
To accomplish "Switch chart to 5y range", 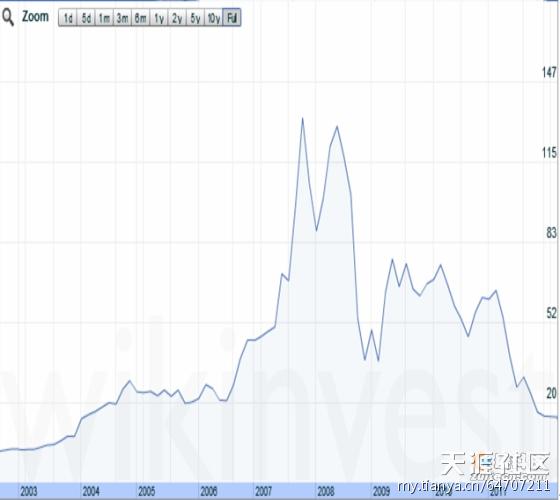I will (195, 18).
